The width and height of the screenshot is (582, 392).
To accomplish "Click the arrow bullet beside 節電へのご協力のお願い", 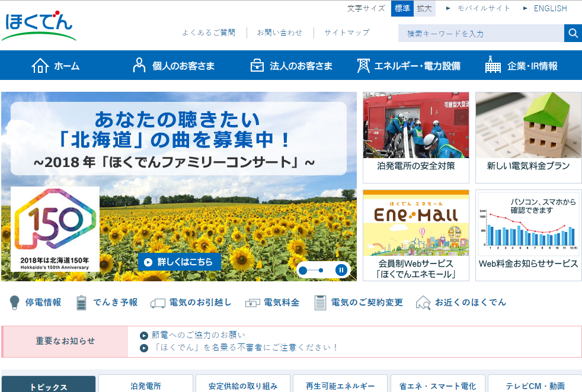I will point(144,336).
